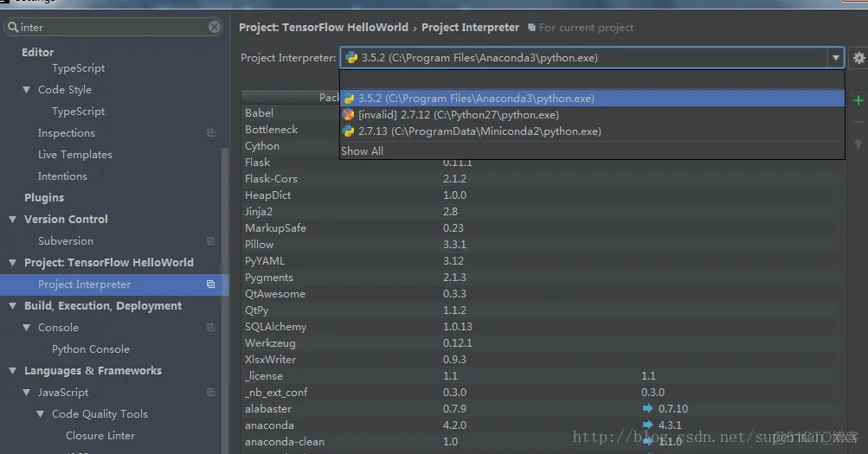Click the settings search input field

113,27
